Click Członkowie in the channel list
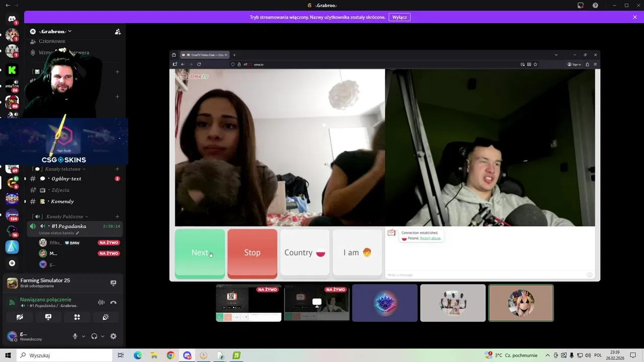The height and width of the screenshot is (362, 644). [x=52, y=41]
